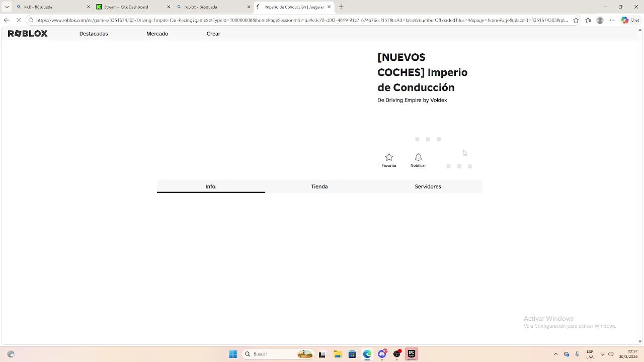This screenshot has height=362, width=644.
Task: Close the Imperio de Conducción tab
Action: pos(329,7)
